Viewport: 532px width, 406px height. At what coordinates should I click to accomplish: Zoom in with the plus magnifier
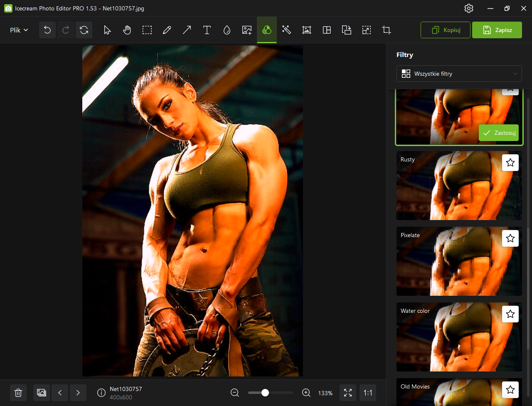point(306,393)
